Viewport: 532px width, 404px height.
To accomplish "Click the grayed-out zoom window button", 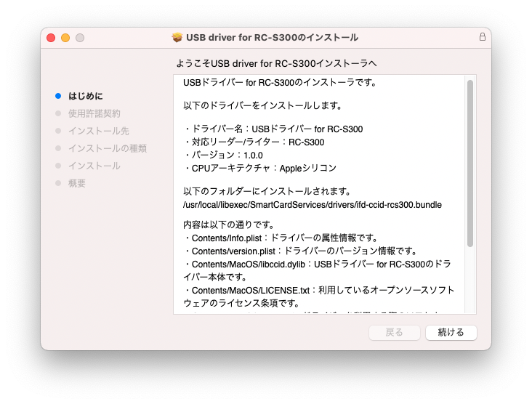I will click(80, 37).
